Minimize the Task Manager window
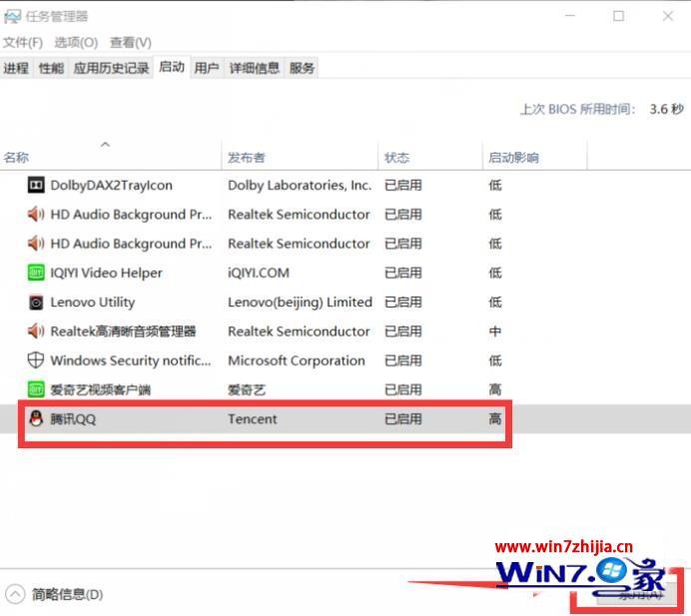691x616 pixels. click(570, 16)
